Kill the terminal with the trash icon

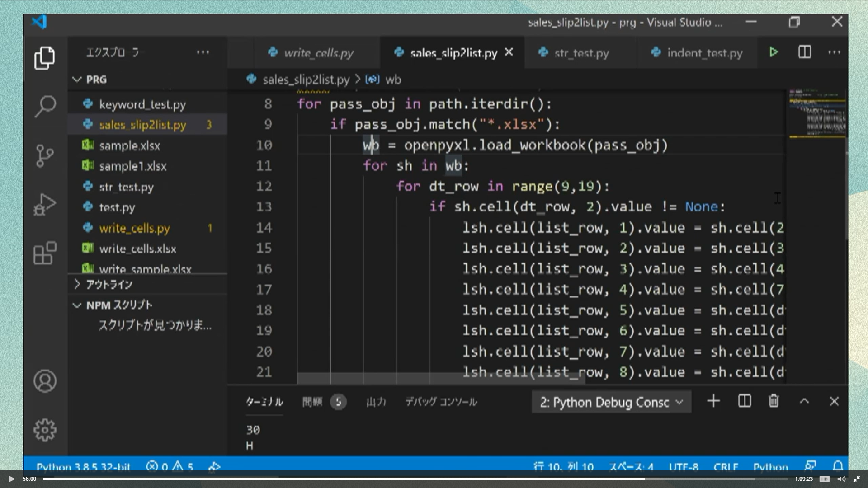point(774,401)
